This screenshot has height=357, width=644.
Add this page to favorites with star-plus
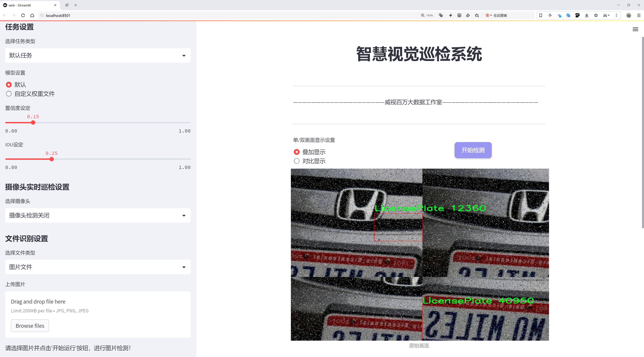477,15
